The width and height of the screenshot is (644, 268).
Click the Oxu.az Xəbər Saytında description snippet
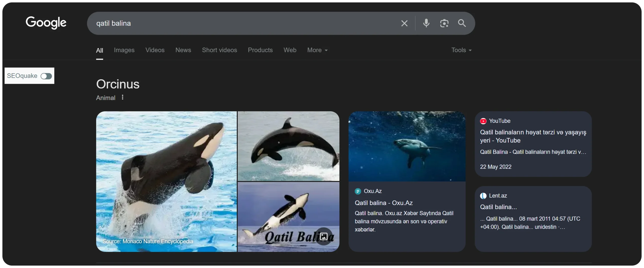(404, 221)
